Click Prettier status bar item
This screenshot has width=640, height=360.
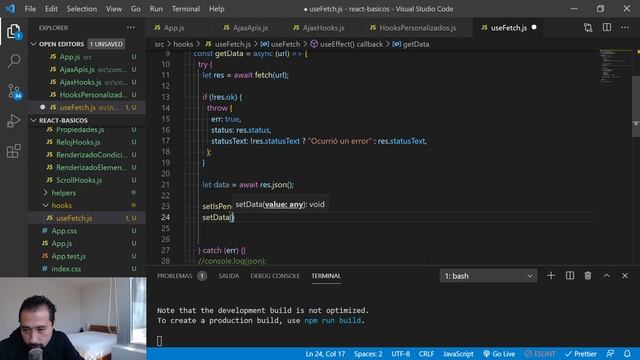581,354
